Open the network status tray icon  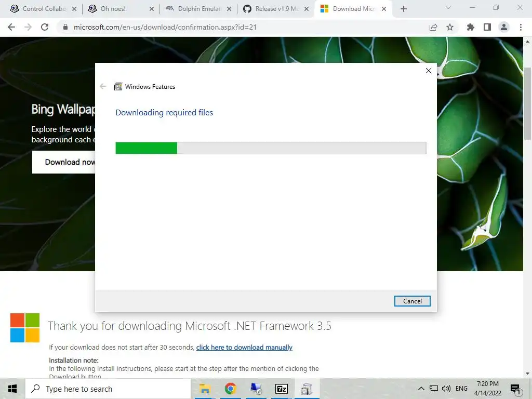(434, 389)
